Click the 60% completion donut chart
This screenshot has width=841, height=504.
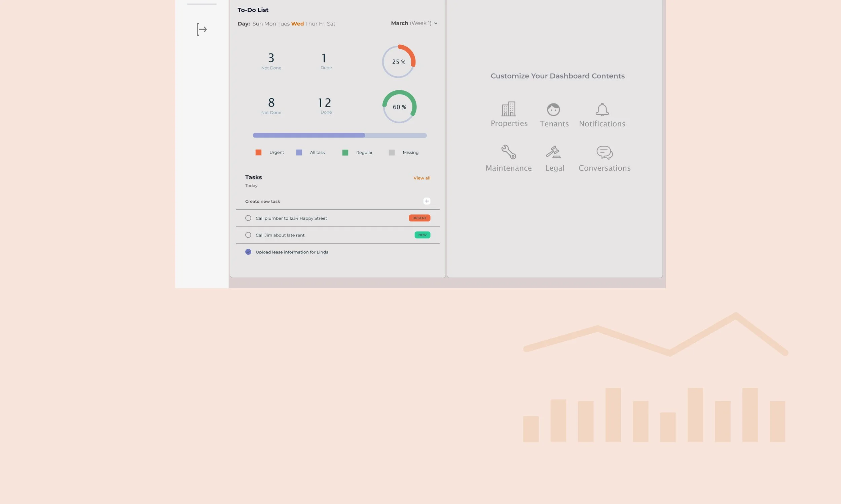pyautogui.click(x=399, y=107)
